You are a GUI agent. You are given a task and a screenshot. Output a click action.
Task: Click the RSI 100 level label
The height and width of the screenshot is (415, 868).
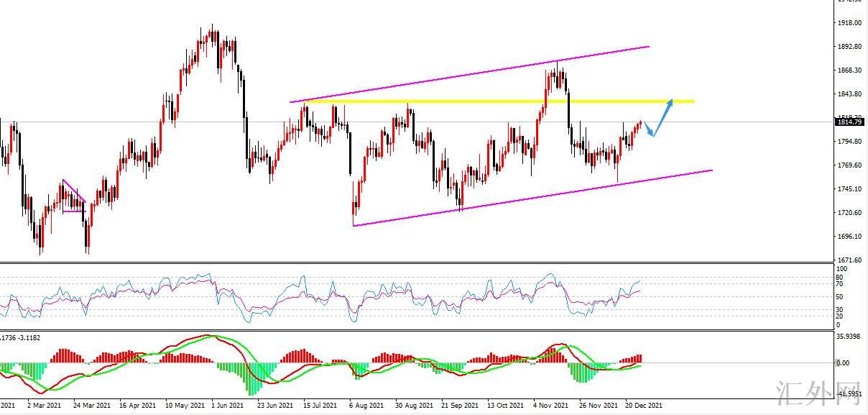tap(842, 268)
